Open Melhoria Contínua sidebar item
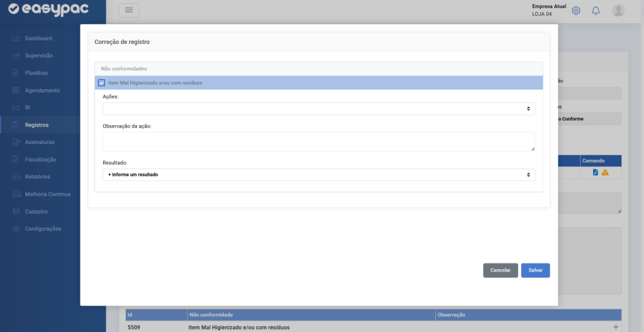Viewport: 644px width, 332px height. click(x=47, y=194)
